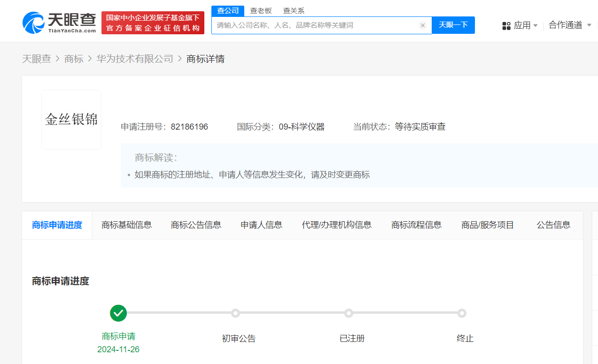Image resolution: width=598 pixels, height=364 pixels.
Task: Select the 查老板 search tab
Action: pos(261,11)
